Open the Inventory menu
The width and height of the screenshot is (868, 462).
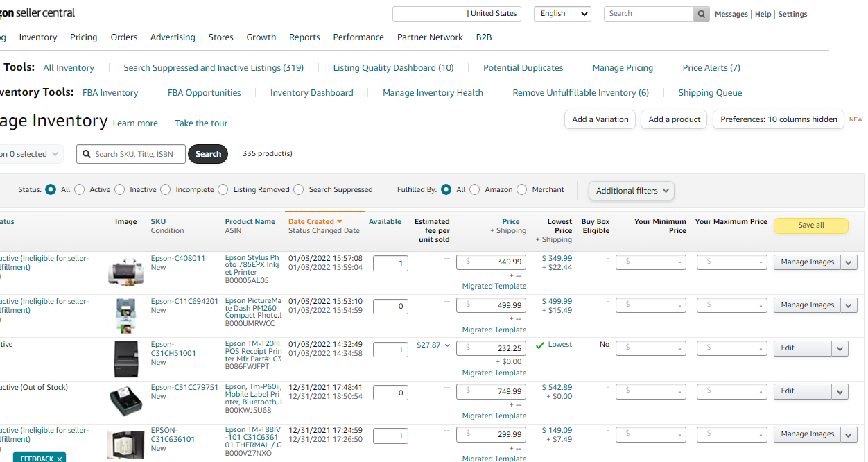(x=38, y=37)
